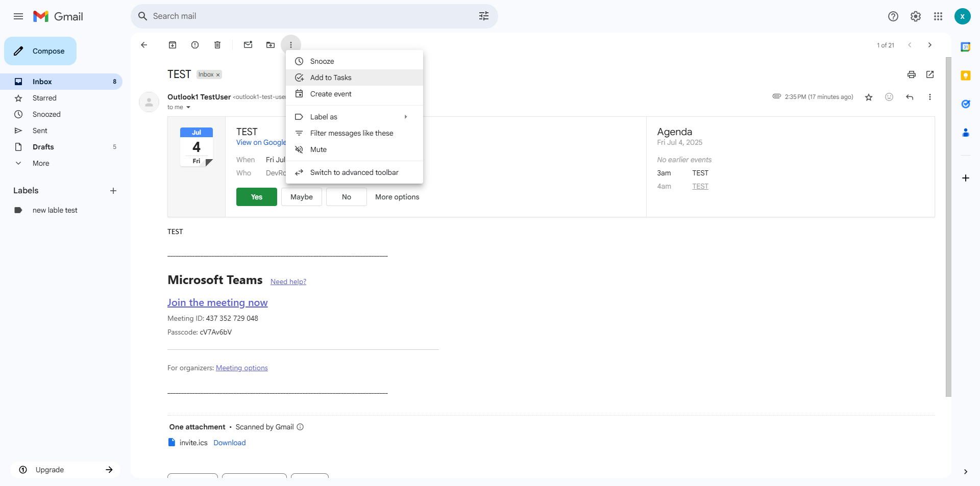
Task: Star this message
Action: (869, 97)
